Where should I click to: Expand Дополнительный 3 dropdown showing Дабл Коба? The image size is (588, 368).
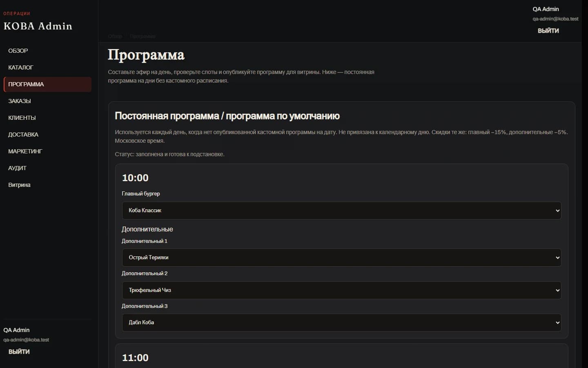click(x=341, y=323)
